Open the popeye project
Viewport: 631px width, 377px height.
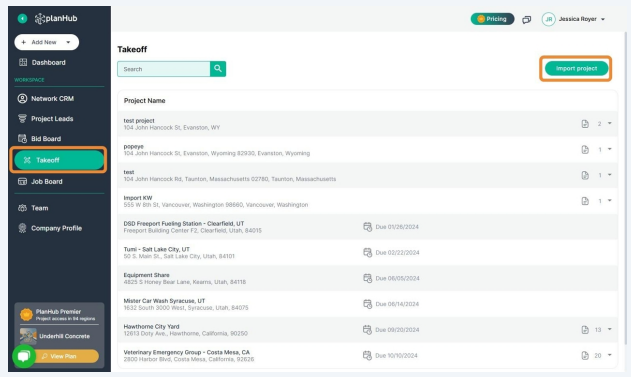[367, 149]
